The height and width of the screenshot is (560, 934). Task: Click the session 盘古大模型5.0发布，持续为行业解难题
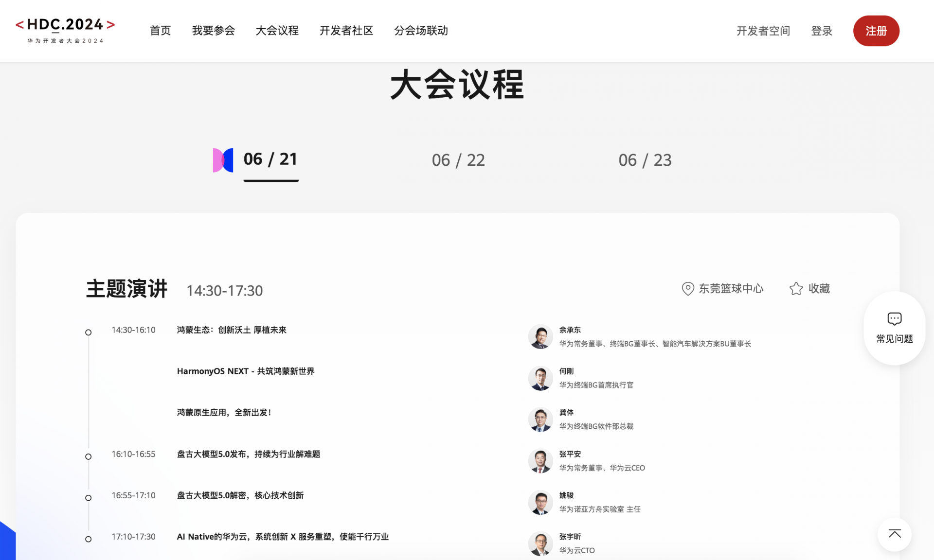tap(248, 454)
